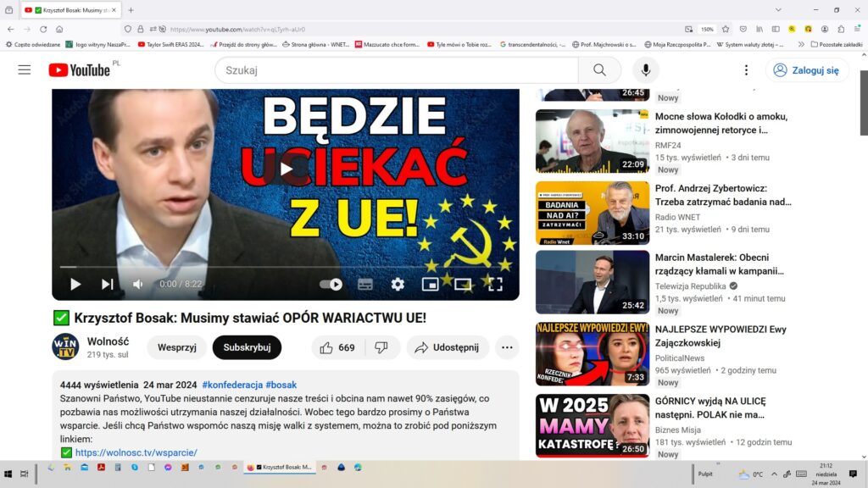Open Prof. Andrzej Zybertowicz video title
Screen dimensions: 868x488
point(723,196)
